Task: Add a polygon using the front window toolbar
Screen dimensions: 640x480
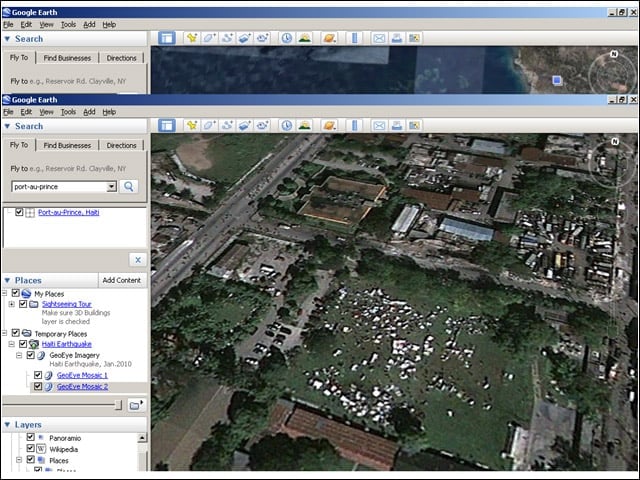Action: point(209,125)
